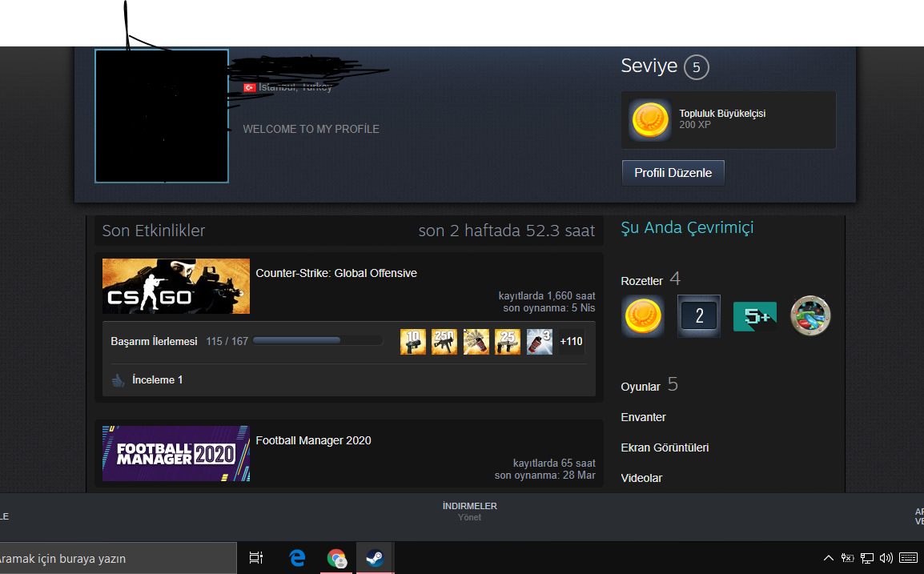Open network status tray icon
This screenshot has height=574, width=924.
(x=867, y=557)
